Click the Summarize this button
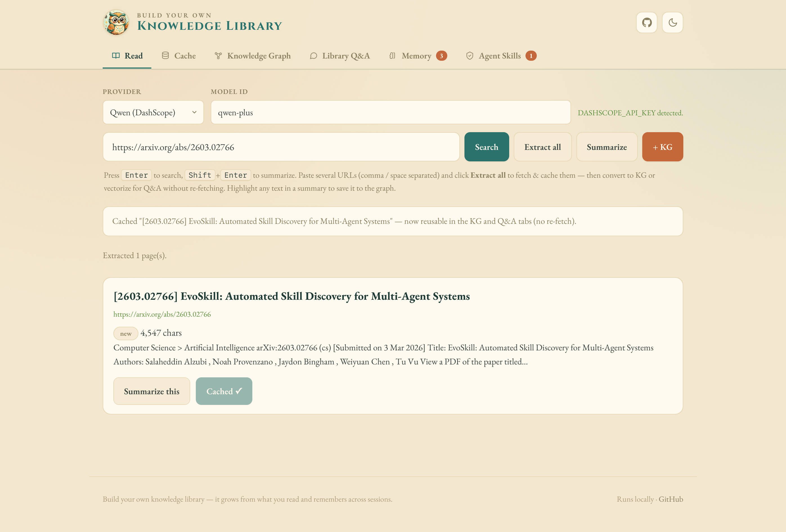The height and width of the screenshot is (532, 786). (x=152, y=391)
